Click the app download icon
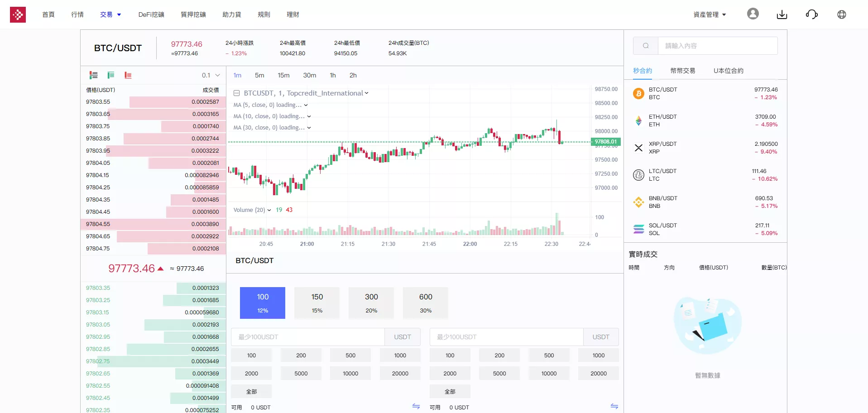This screenshot has width=868, height=413. (x=782, y=14)
